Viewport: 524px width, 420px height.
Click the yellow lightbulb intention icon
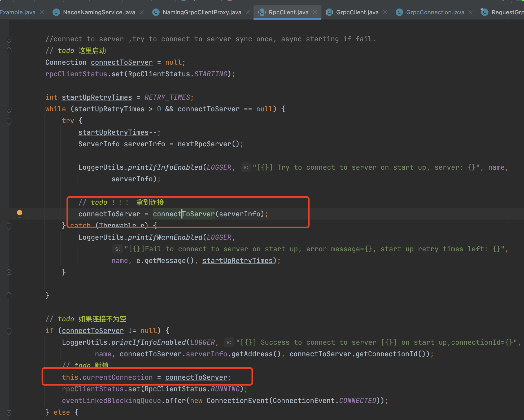tap(20, 213)
